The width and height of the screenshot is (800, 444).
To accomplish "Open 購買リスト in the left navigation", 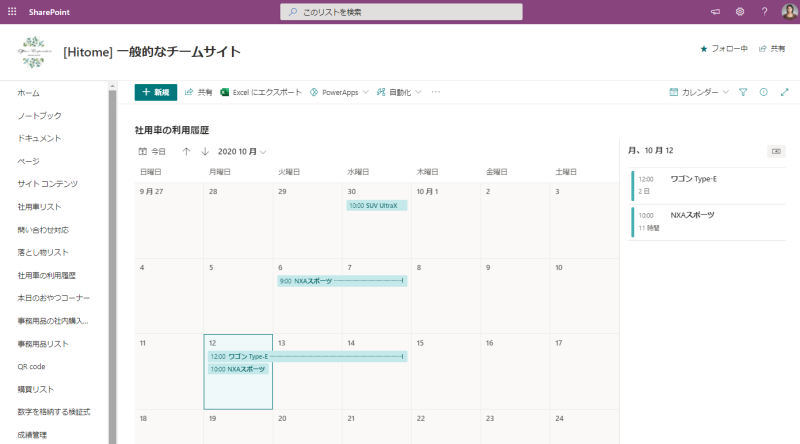I will (36, 389).
